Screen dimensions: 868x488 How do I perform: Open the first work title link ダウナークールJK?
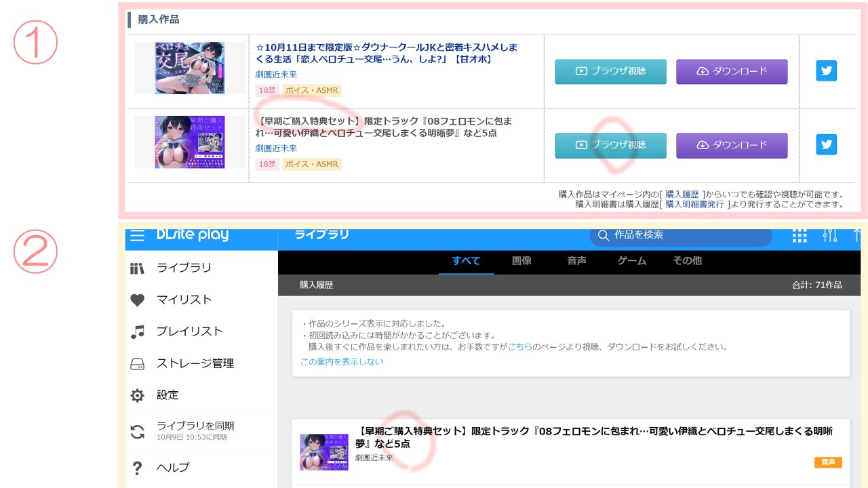[387, 54]
